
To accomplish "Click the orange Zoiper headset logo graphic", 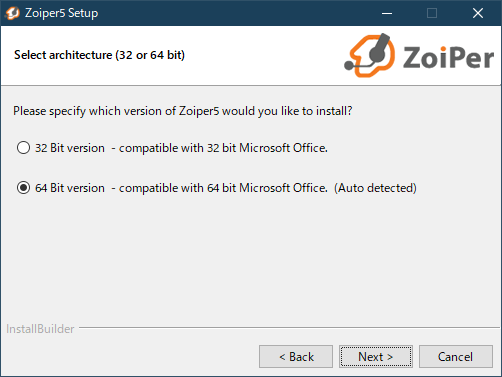I will 370,55.
